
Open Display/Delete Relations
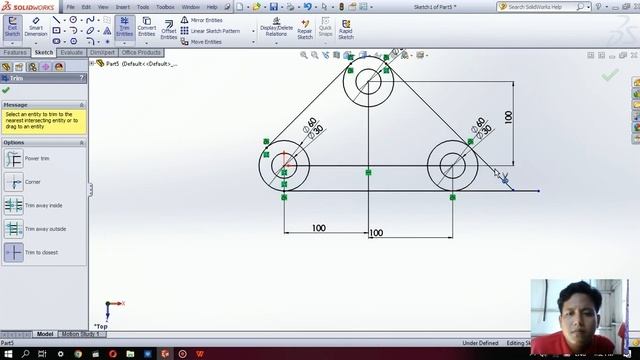click(x=276, y=27)
